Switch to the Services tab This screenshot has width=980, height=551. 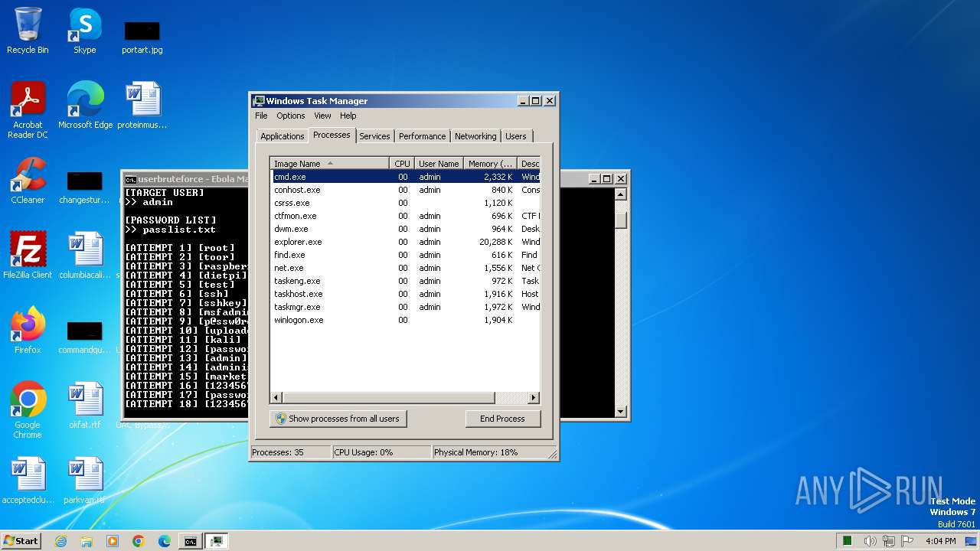374,136
